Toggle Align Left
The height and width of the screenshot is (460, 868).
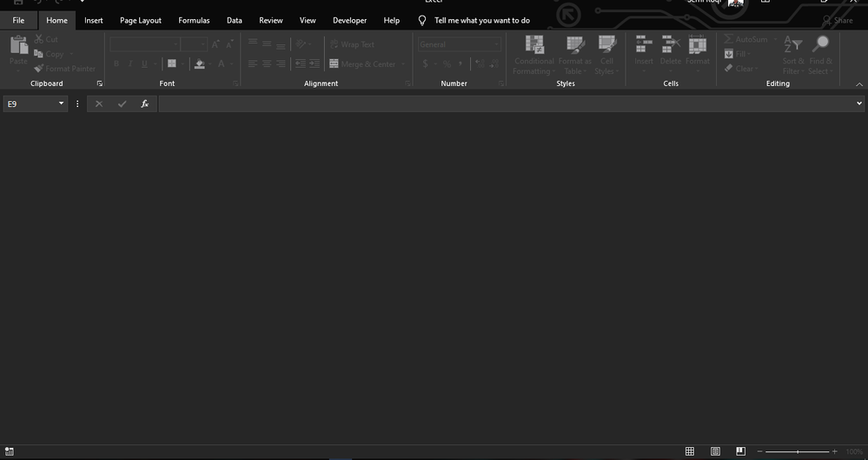(x=253, y=63)
